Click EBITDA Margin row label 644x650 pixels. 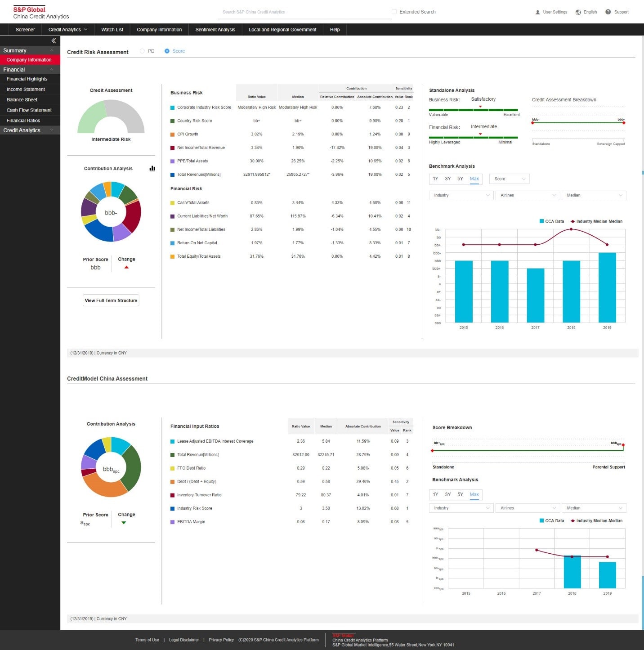tap(191, 522)
